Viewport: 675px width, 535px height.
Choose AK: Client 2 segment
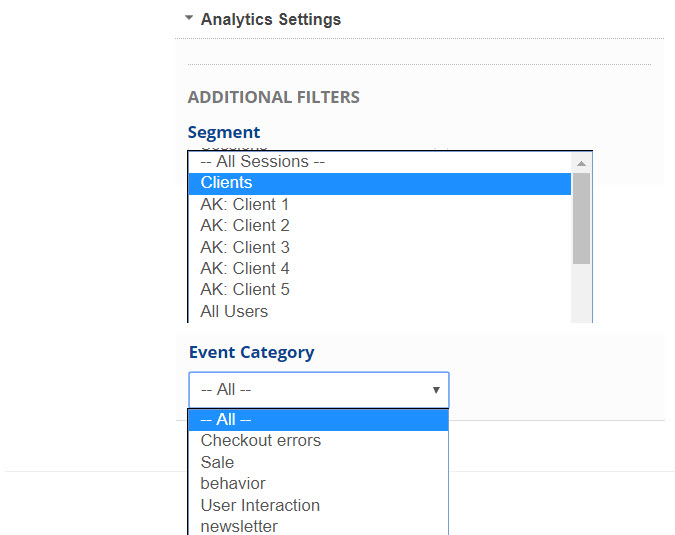click(x=245, y=226)
